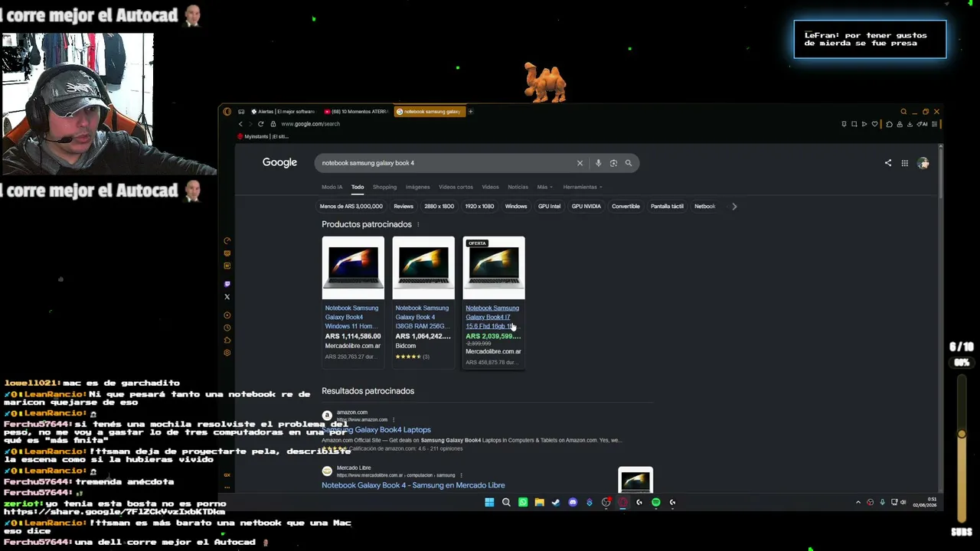Image resolution: width=980 pixels, height=551 pixels.
Task: Open the Google apps grid
Action: point(905,163)
